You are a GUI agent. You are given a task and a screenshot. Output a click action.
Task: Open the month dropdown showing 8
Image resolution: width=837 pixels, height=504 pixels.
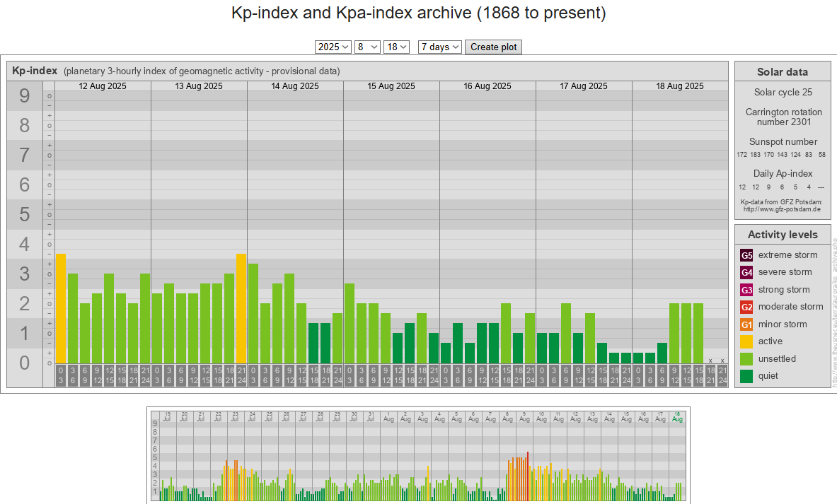pyautogui.click(x=367, y=47)
